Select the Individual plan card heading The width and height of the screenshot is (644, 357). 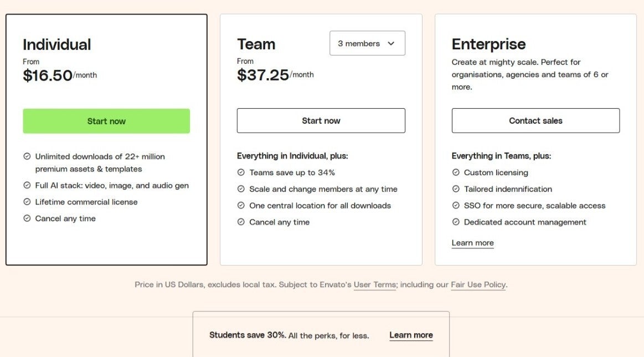point(56,44)
